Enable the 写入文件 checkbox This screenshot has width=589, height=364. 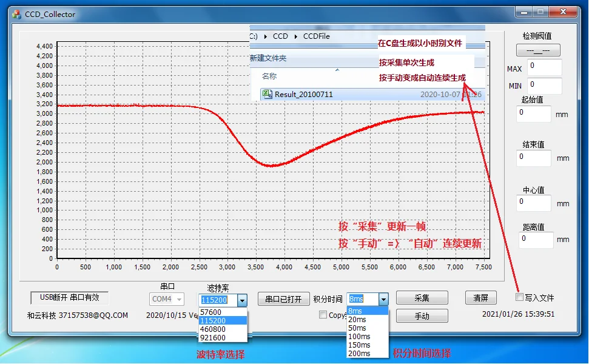tap(519, 297)
